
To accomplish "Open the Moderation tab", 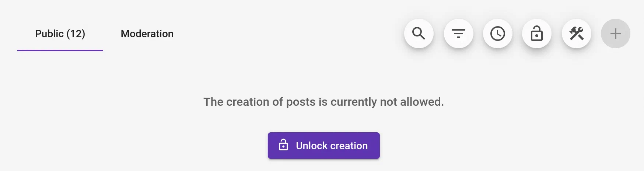I will click(147, 34).
